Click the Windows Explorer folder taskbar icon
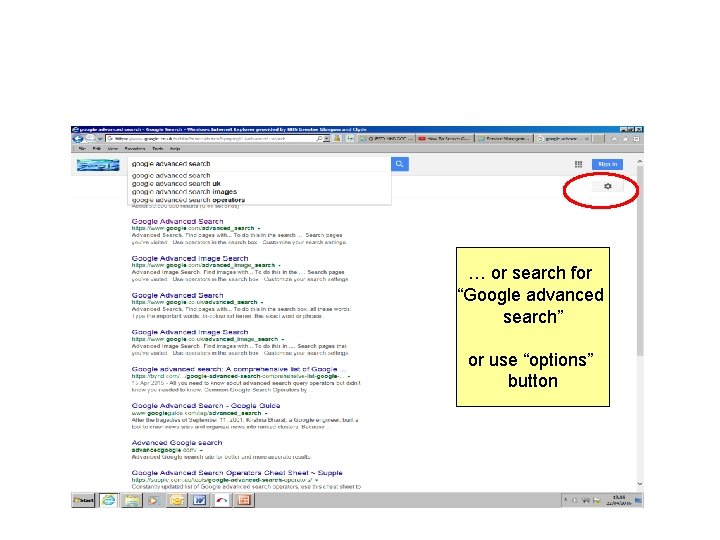720x540 pixels. point(132,500)
